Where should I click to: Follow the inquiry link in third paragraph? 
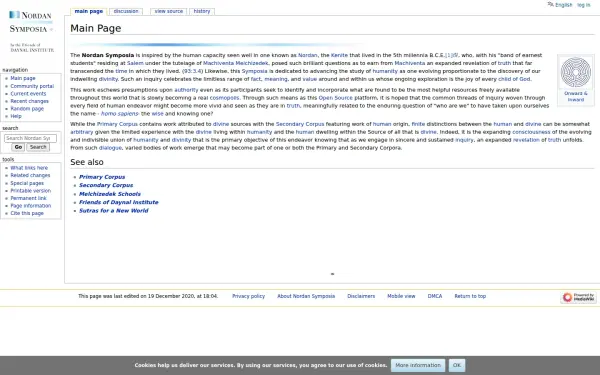(x=464, y=140)
